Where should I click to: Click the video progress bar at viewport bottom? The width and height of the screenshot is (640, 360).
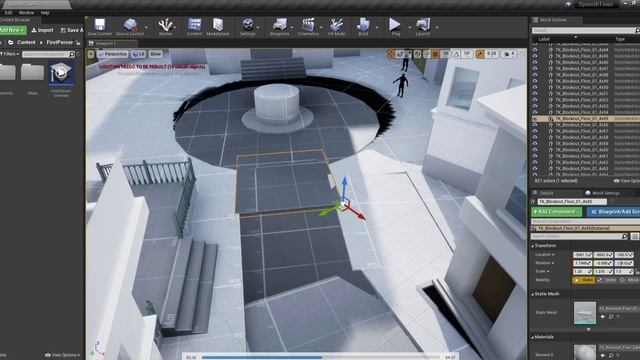click(x=321, y=357)
